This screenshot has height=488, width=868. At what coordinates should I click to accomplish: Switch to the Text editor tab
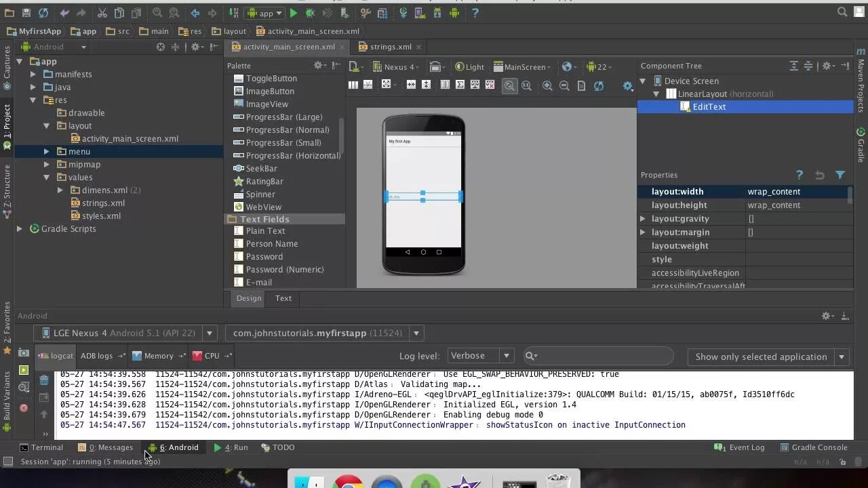(x=283, y=298)
